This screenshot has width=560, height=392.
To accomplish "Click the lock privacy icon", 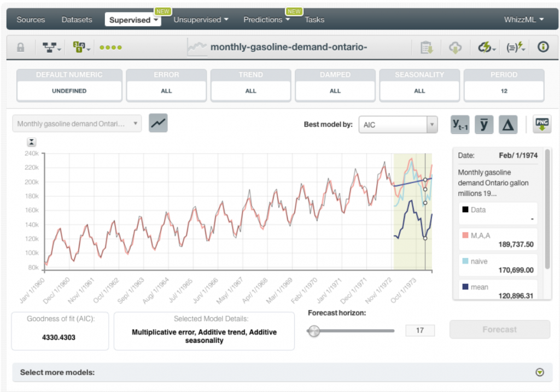I will 21,48.
